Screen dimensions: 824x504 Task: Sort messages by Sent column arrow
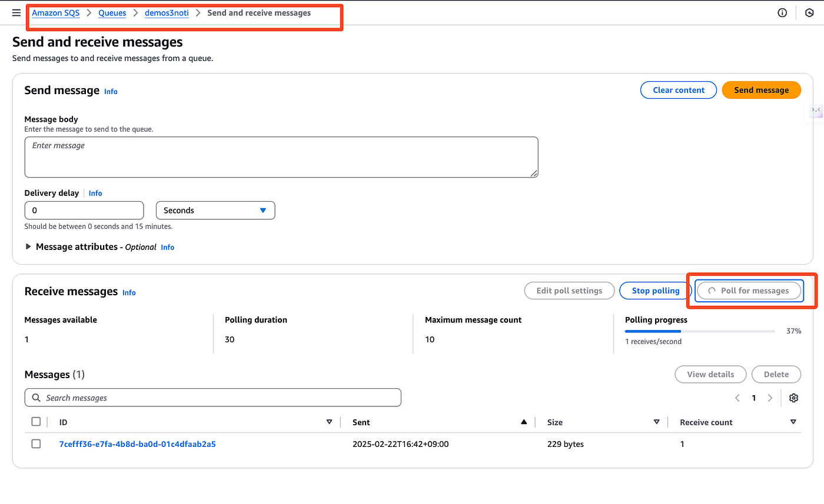click(524, 422)
